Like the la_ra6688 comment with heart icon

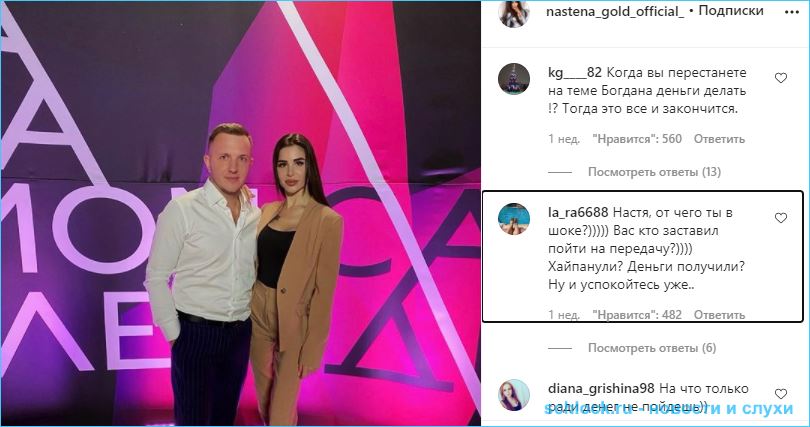coord(781,218)
